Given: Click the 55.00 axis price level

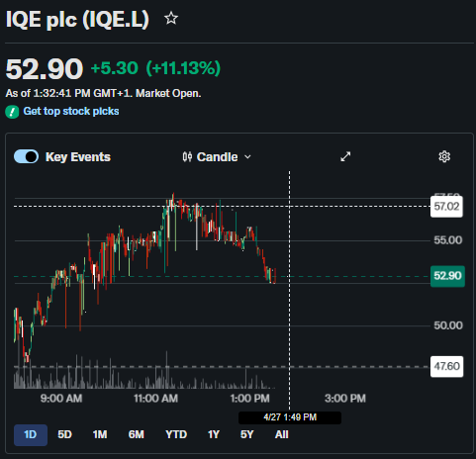Looking at the screenshot, I should [447, 240].
